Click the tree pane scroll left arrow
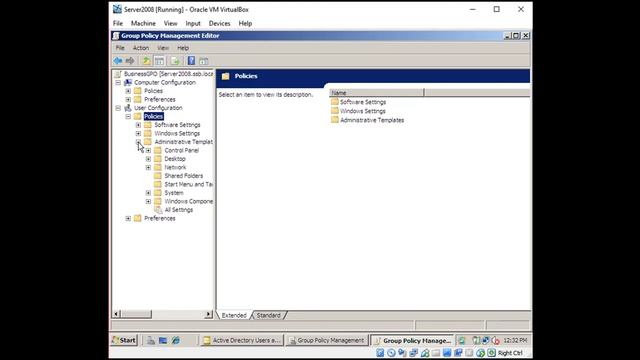 tap(116, 314)
